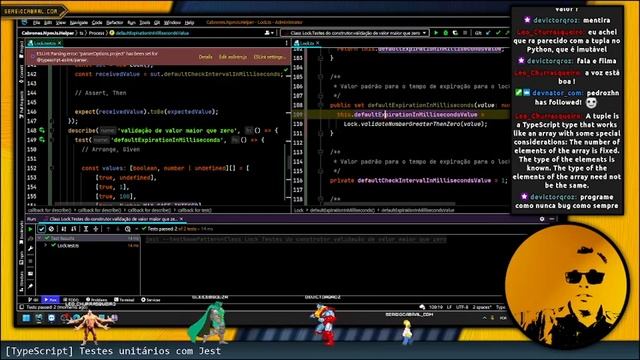Open the File menu
640x360 pixels.
[x=37, y=23]
